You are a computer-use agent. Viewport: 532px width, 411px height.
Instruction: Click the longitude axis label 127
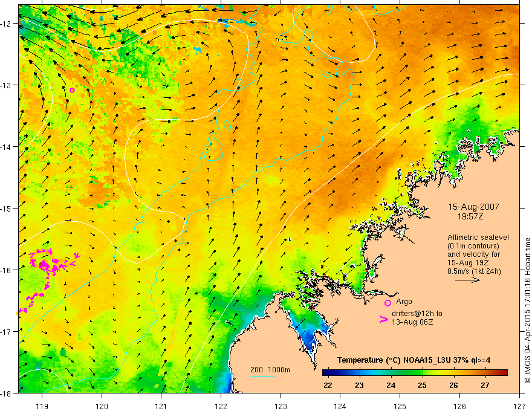[519, 406]
